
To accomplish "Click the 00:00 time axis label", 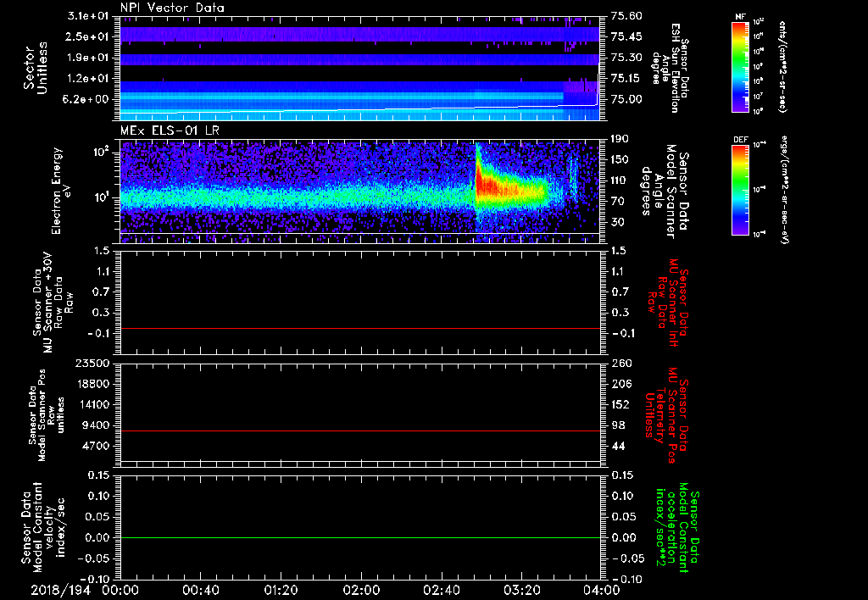I will click(x=120, y=590).
